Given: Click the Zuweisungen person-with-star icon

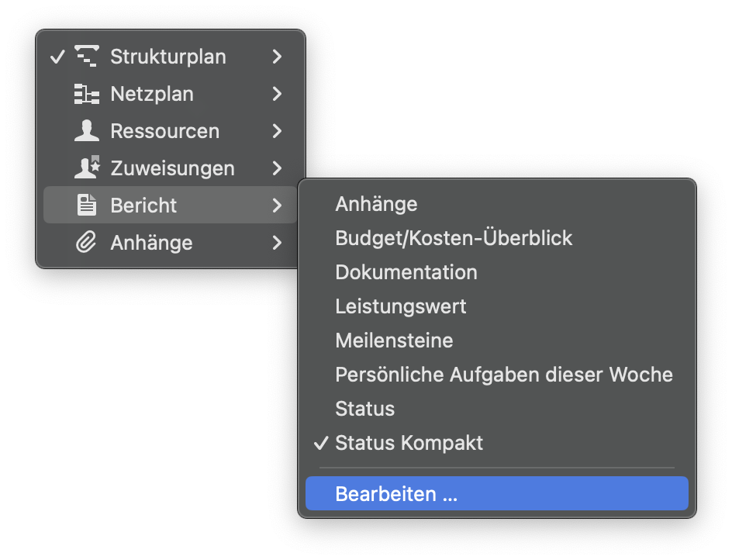Looking at the screenshot, I should point(88,168).
